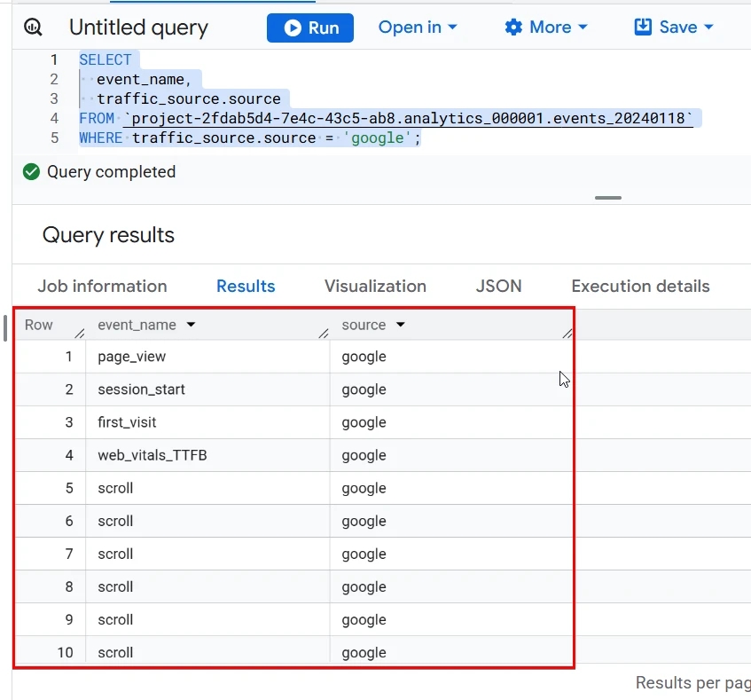This screenshot has width=751, height=700.
Task: Open the event_name column sort menu
Action: [x=192, y=325]
